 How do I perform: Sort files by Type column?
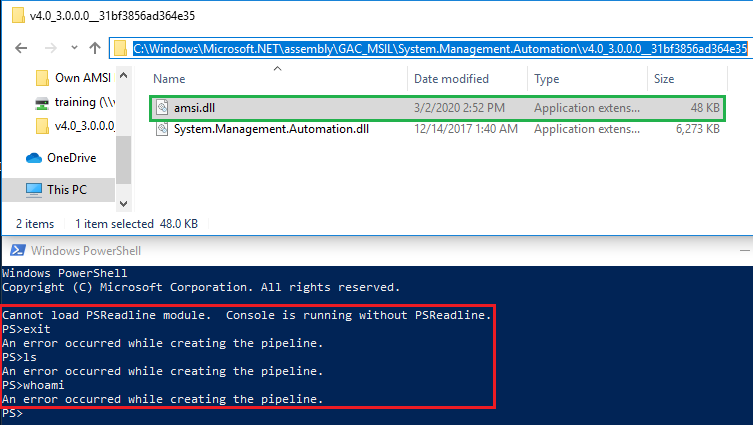[x=546, y=78]
